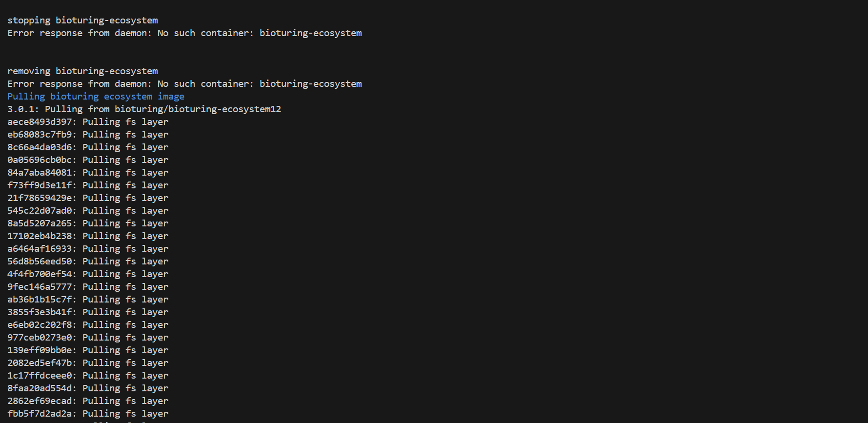Click the "removing bioturing-ecosystem" output line
The width and height of the screenshot is (868, 423).
pos(82,71)
